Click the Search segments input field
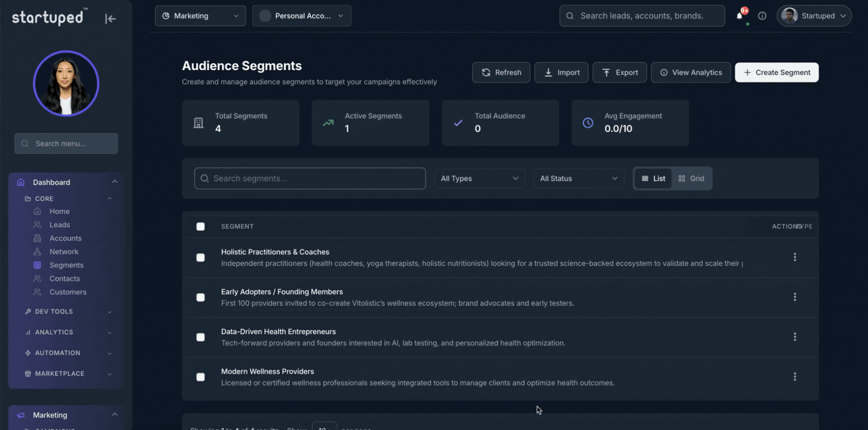The height and width of the screenshot is (430, 868). (x=310, y=178)
